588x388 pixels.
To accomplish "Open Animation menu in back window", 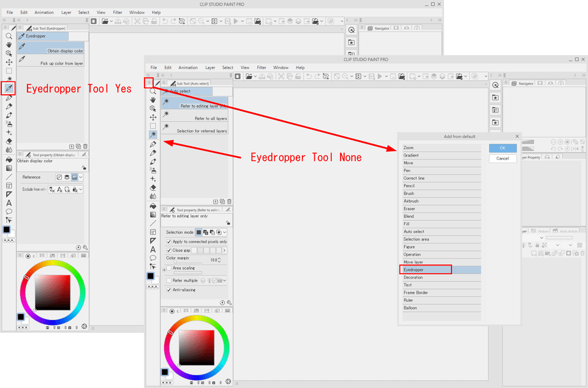I will [44, 12].
